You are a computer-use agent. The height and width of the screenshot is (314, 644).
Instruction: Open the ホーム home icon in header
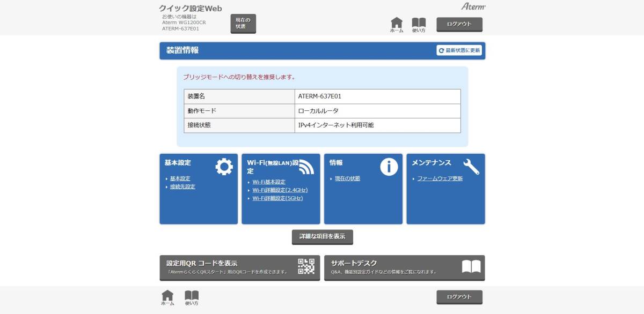point(397,23)
